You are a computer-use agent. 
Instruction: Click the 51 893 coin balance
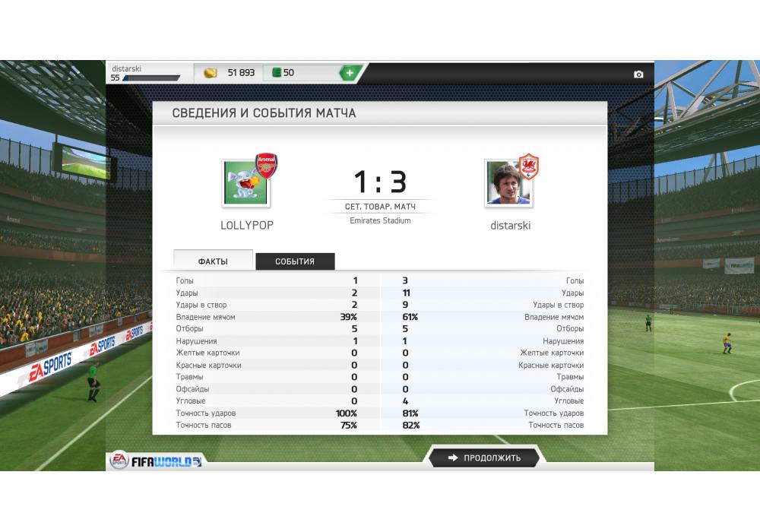click(x=241, y=73)
